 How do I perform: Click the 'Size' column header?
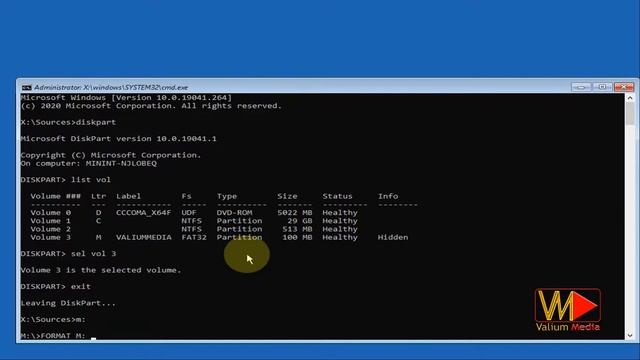287,196
